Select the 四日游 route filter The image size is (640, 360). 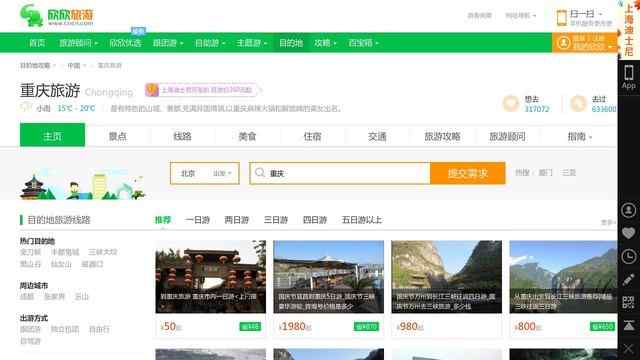315,220
